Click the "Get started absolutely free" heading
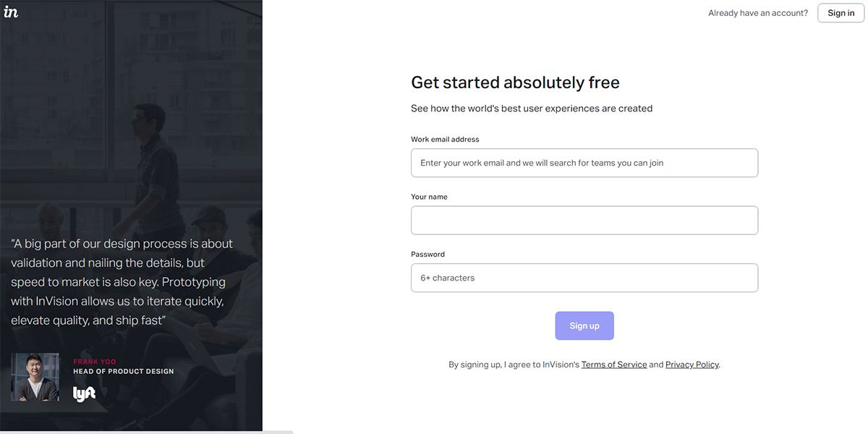 click(515, 82)
